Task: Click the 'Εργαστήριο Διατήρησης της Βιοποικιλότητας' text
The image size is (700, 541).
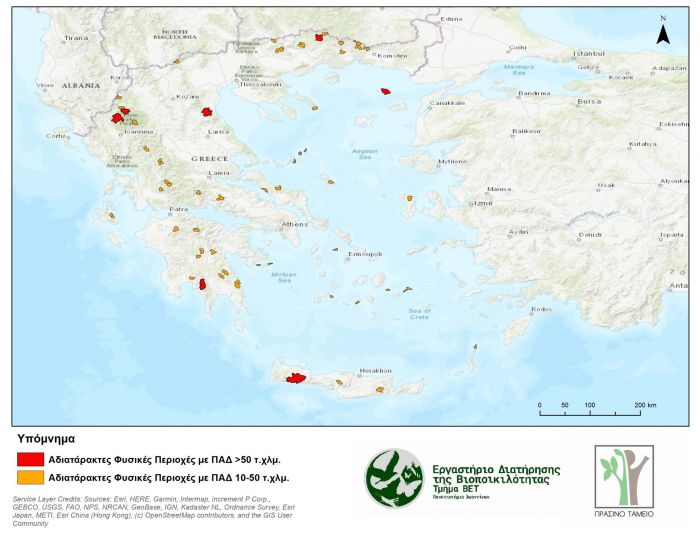Action: [x=496, y=474]
